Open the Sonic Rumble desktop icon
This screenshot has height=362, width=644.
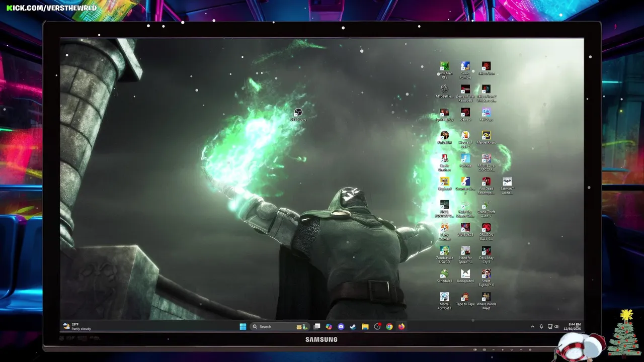pos(465,70)
